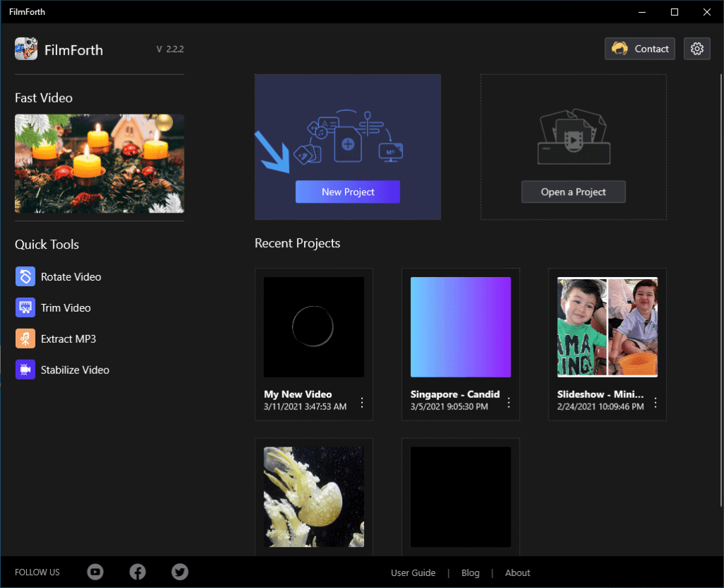Image resolution: width=724 pixels, height=588 pixels.
Task: Visit the FilmForth Facebook page
Action: pyautogui.click(x=137, y=572)
